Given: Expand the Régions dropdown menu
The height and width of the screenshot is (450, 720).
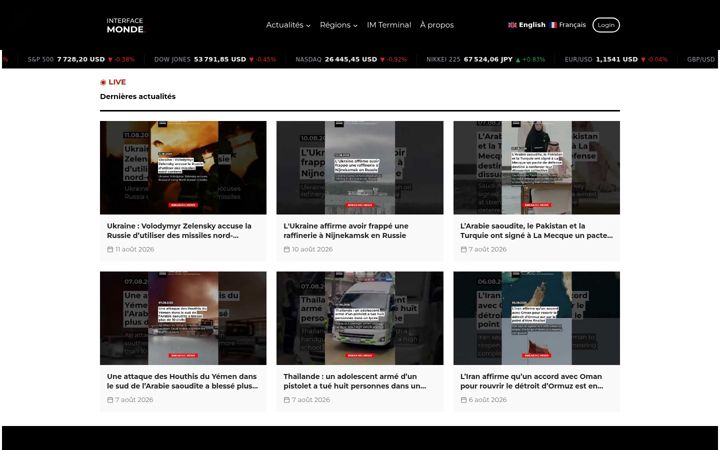Looking at the screenshot, I should 338,25.
